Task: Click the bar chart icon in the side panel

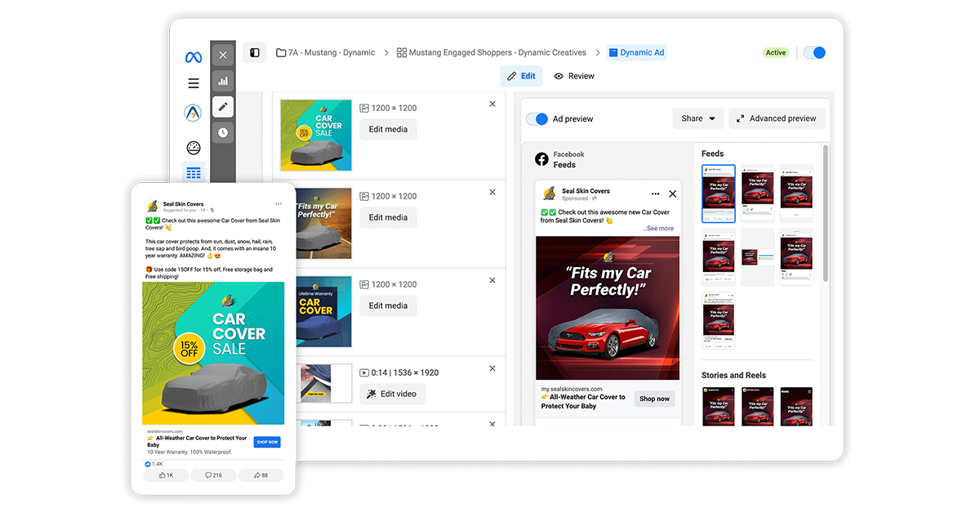Action: (x=223, y=81)
